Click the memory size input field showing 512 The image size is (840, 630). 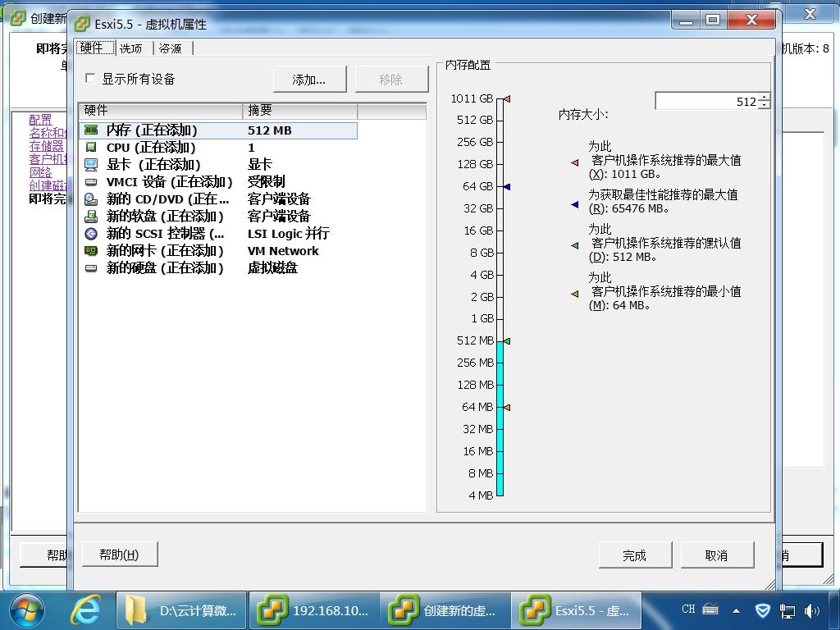point(706,101)
